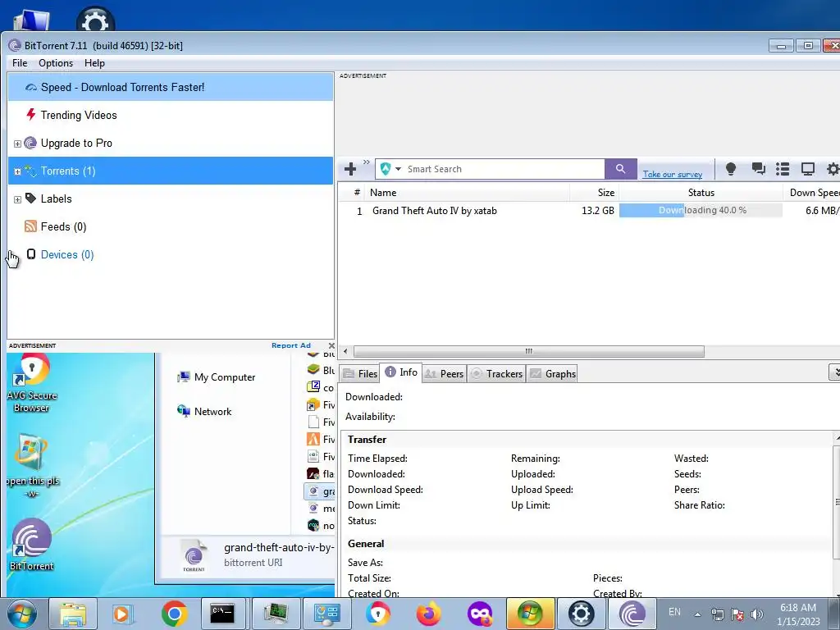Open the search provider shield dropdown
Screen dimensions: 840x630
pos(390,169)
